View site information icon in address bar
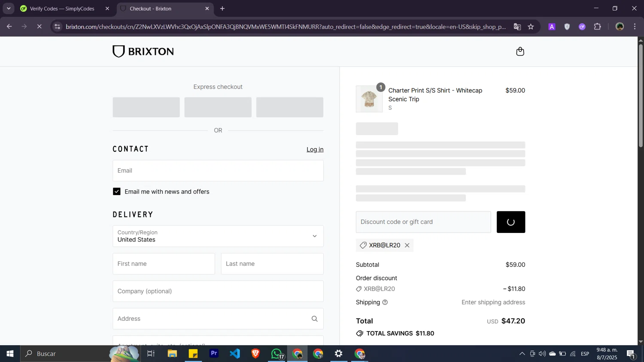Screen dimensions: 644x362 coord(58,27)
